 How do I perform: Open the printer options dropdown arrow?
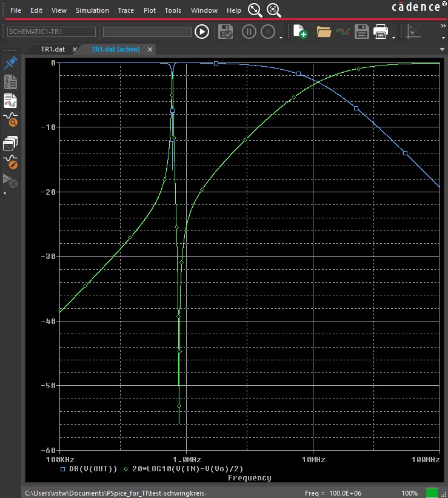(393, 38)
